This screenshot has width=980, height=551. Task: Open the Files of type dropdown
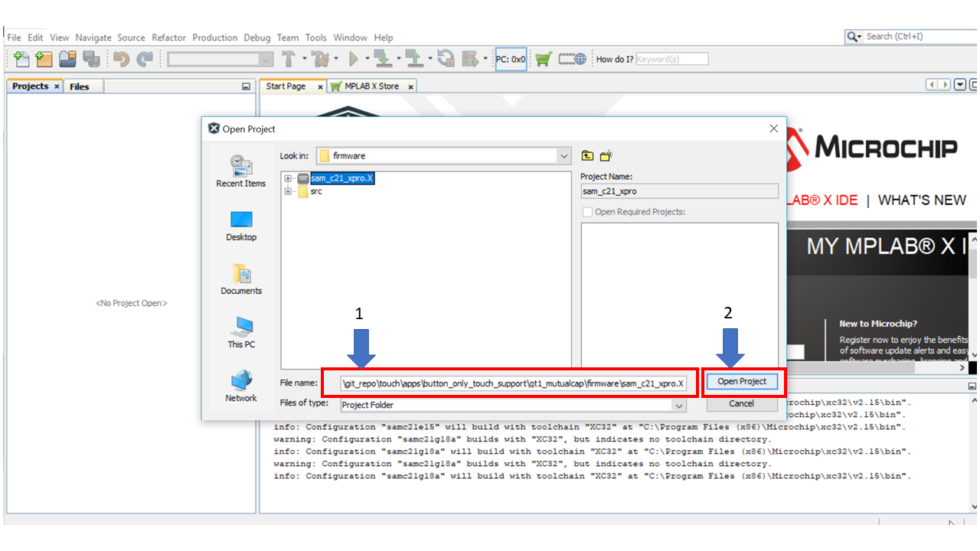[x=678, y=405]
